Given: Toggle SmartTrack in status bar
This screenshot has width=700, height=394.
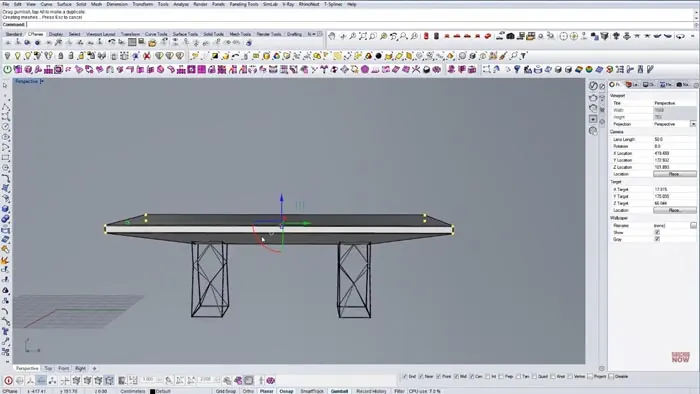Looking at the screenshot, I should tap(312, 391).
